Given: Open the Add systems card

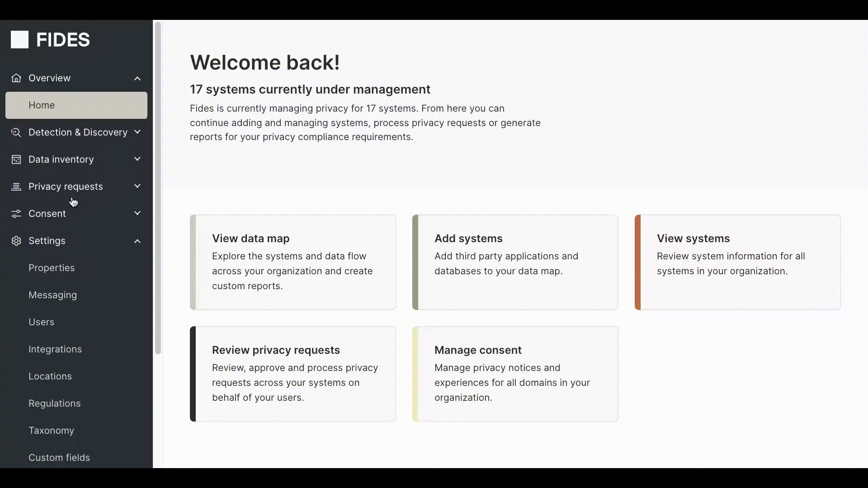Looking at the screenshot, I should pos(515,262).
